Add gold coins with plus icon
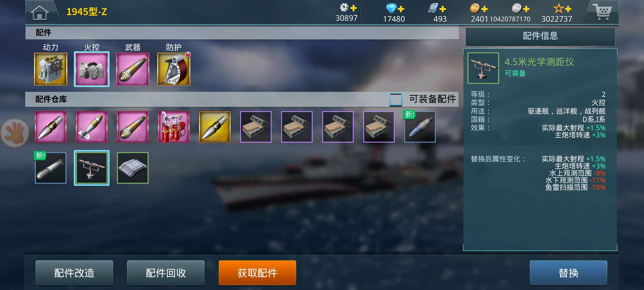 485,9
